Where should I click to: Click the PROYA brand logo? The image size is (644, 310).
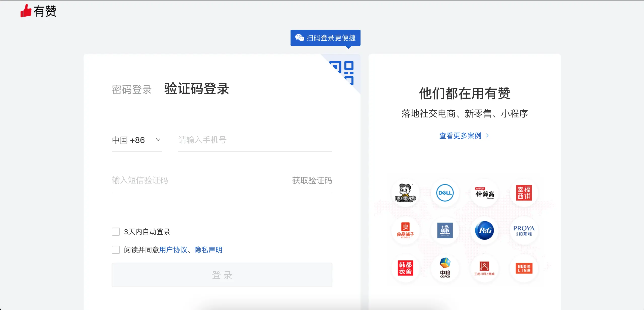tap(524, 230)
